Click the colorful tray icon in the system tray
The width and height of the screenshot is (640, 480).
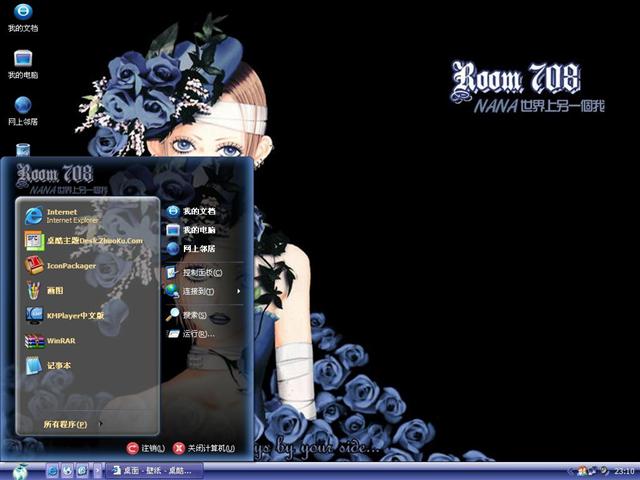click(x=582, y=471)
